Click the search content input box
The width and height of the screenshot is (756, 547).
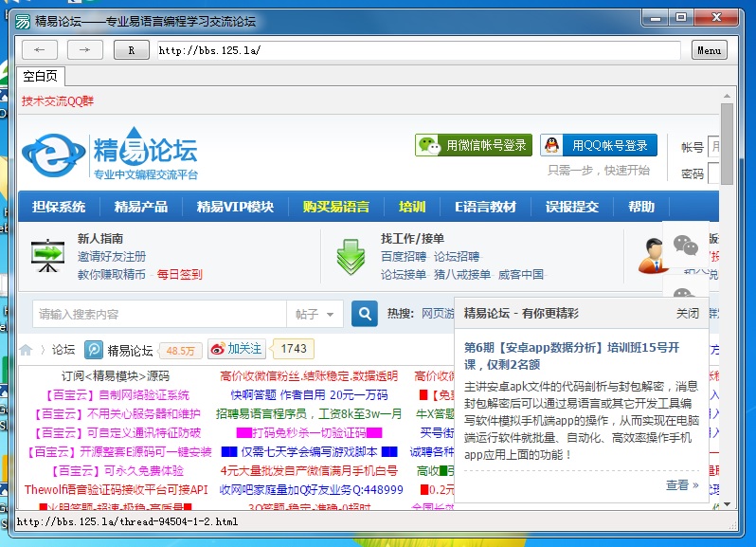tap(159, 314)
